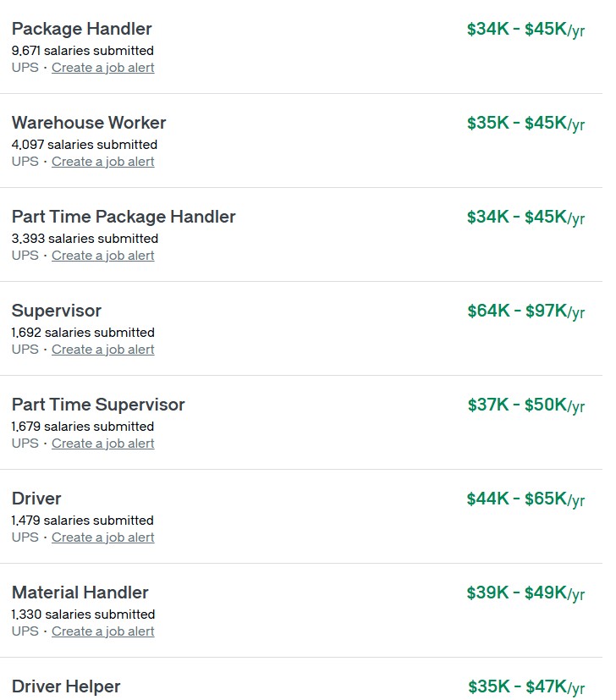Click the $39K - $49K salary range

pyautogui.click(x=525, y=593)
